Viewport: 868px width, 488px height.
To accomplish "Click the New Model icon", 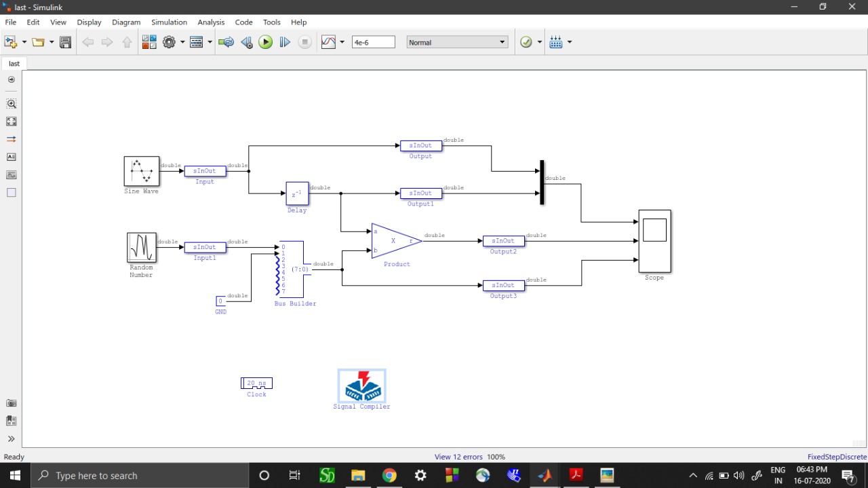I will (10, 42).
